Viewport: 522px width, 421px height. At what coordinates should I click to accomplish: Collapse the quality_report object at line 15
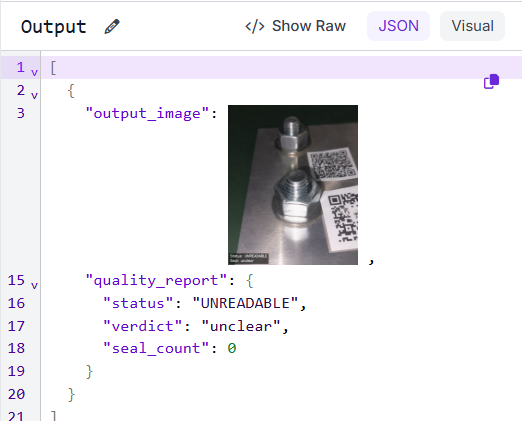pyautogui.click(x=34, y=286)
